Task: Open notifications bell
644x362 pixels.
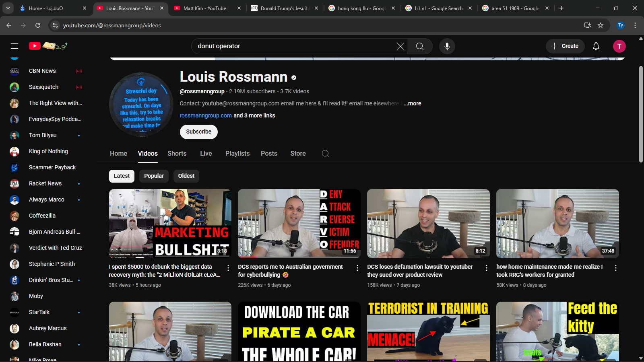Action: click(x=596, y=46)
